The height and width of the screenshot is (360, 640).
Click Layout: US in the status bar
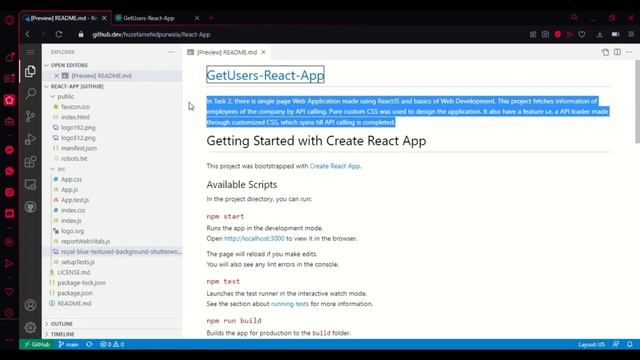point(591,344)
